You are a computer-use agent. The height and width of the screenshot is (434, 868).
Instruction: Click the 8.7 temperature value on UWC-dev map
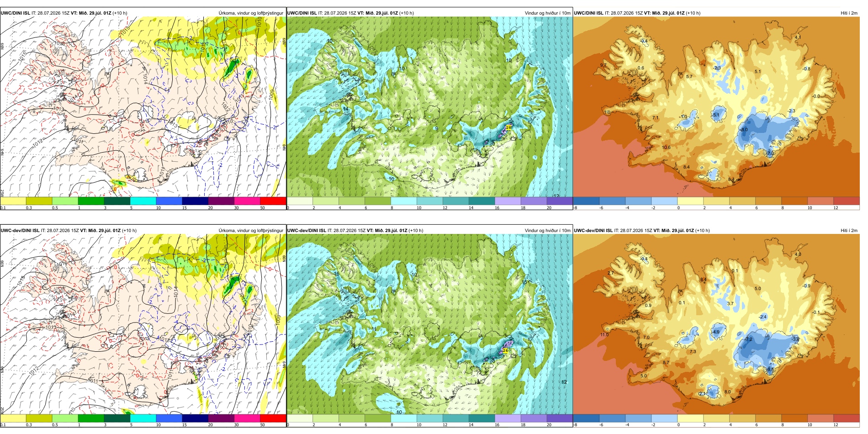(x=666, y=363)
